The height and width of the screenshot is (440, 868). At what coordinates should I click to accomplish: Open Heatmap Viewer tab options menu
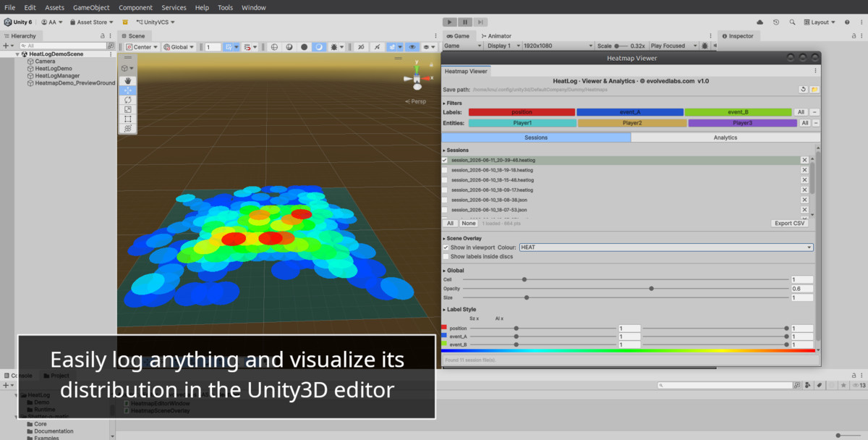pyautogui.click(x=816, y=71)
